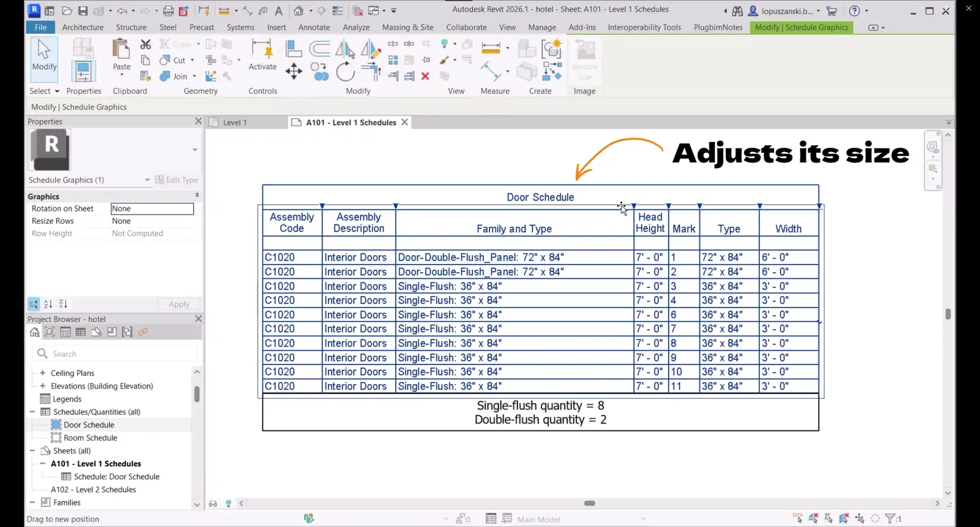Image resolution: width=980 pixels, height=527 pixels.
Task: Toggle A-Z ascending property sort
Action: pyautogui.click(x=48, y=304)
